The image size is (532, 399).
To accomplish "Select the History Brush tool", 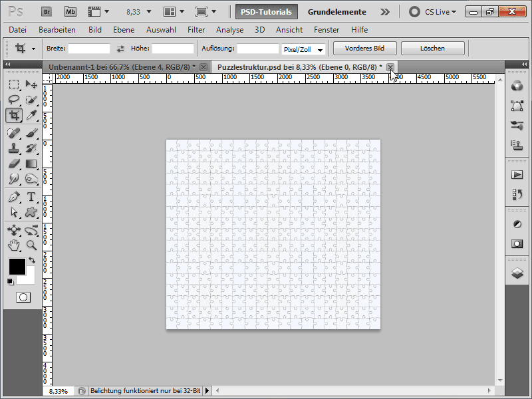I will tap(31, 148).
